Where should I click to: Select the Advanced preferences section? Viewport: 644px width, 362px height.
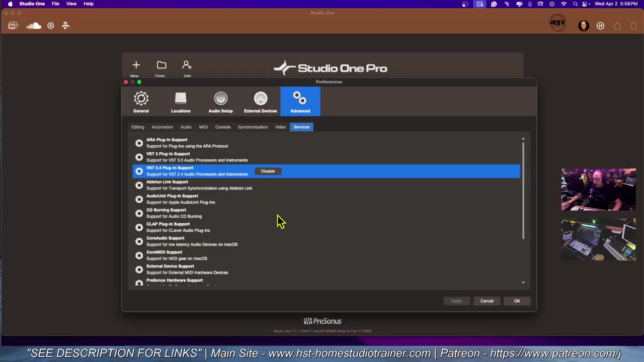tap(300, 102)
